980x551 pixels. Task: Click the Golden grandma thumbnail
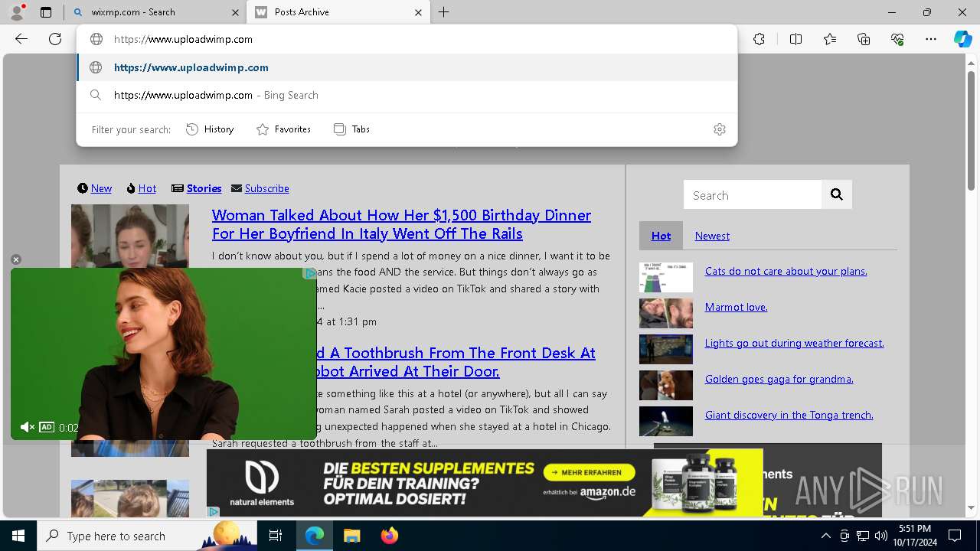tap(666, 386)
